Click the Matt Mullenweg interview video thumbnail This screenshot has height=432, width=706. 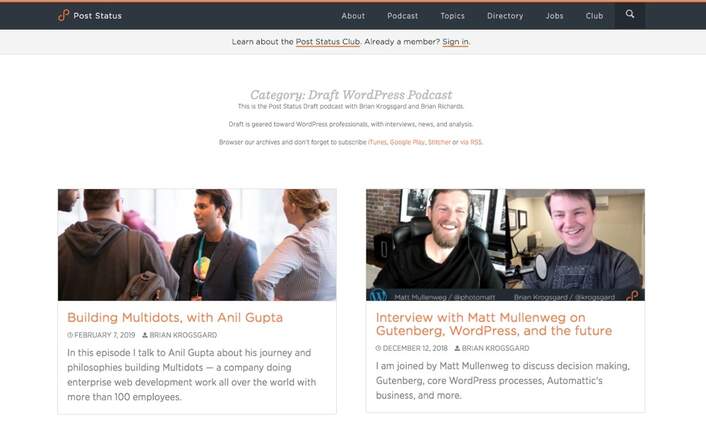[505, 245]
